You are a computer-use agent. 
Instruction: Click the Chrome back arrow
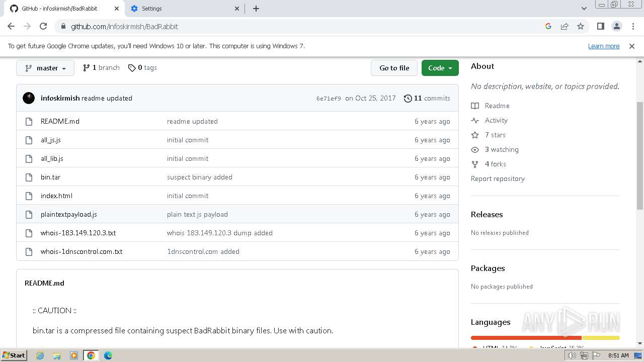coord(11,26)
